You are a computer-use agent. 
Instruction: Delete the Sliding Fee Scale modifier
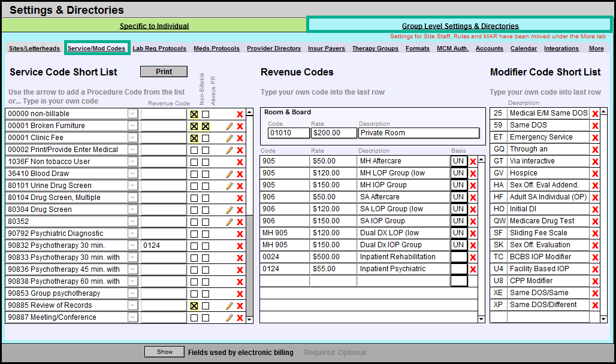[595, 233]
